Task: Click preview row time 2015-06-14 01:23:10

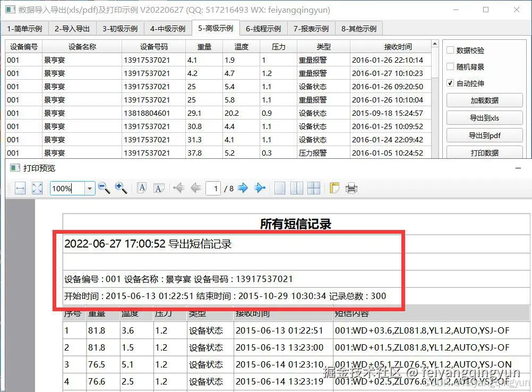Action: point(280,364)
